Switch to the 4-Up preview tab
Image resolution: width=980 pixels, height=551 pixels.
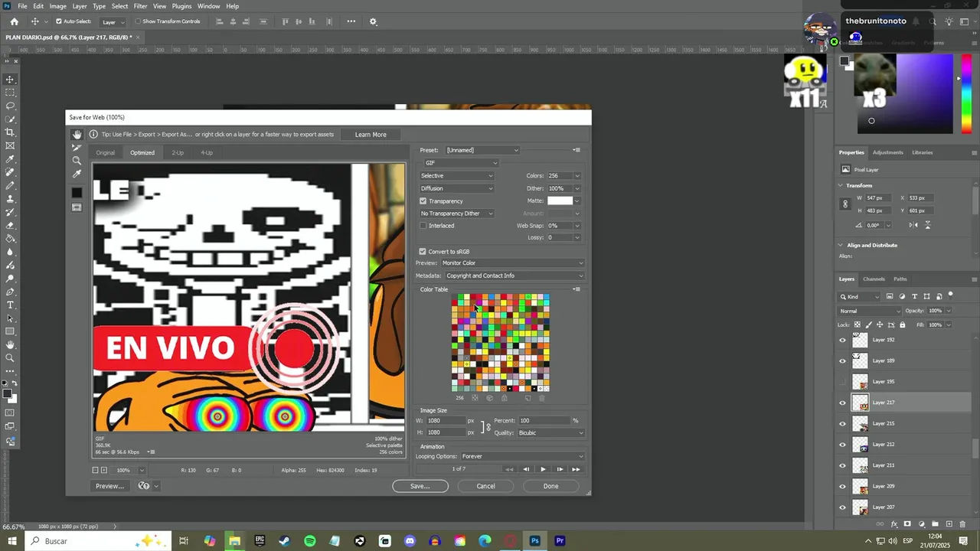(x=207, y=153)
